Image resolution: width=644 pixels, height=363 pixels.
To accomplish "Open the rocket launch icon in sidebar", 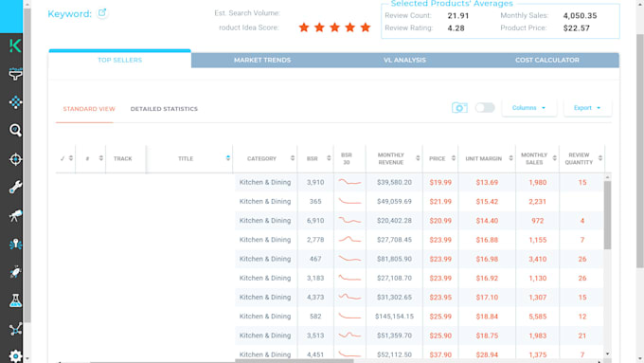I will click(15, 272).
